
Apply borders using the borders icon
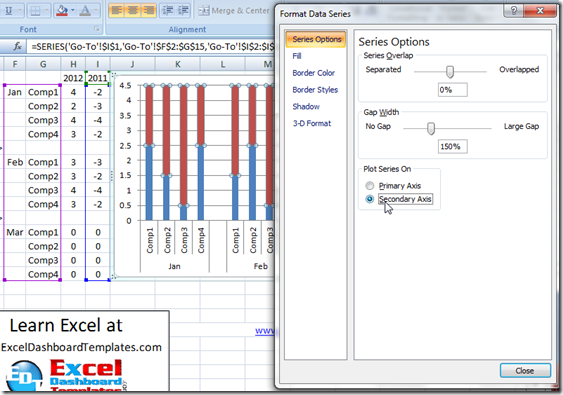(x=35, y=11)
